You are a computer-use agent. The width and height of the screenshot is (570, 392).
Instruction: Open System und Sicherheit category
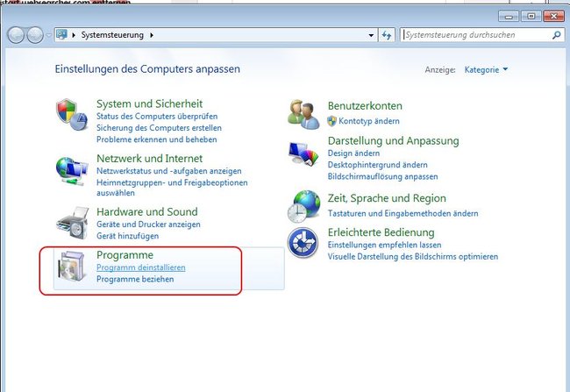(x=149, y=103)
